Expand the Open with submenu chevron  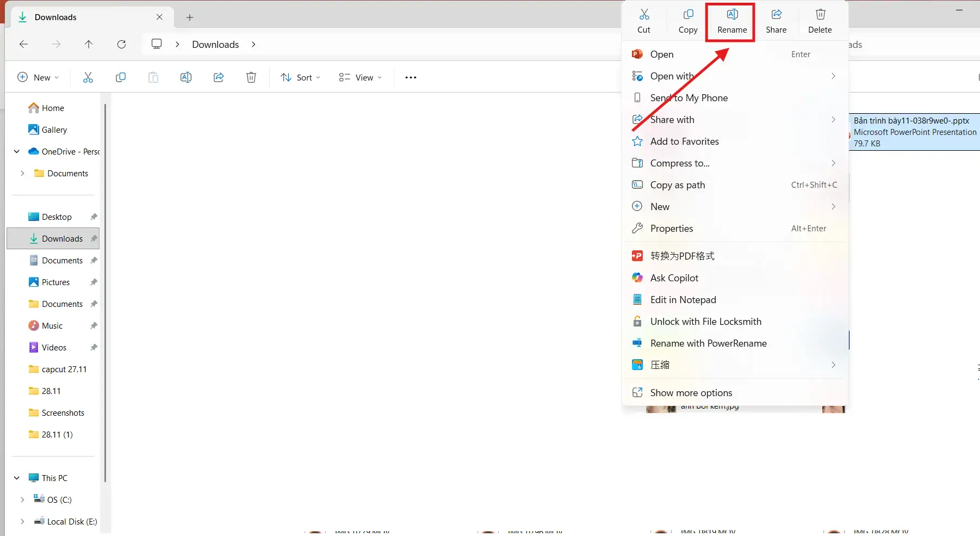pos(833,76)
